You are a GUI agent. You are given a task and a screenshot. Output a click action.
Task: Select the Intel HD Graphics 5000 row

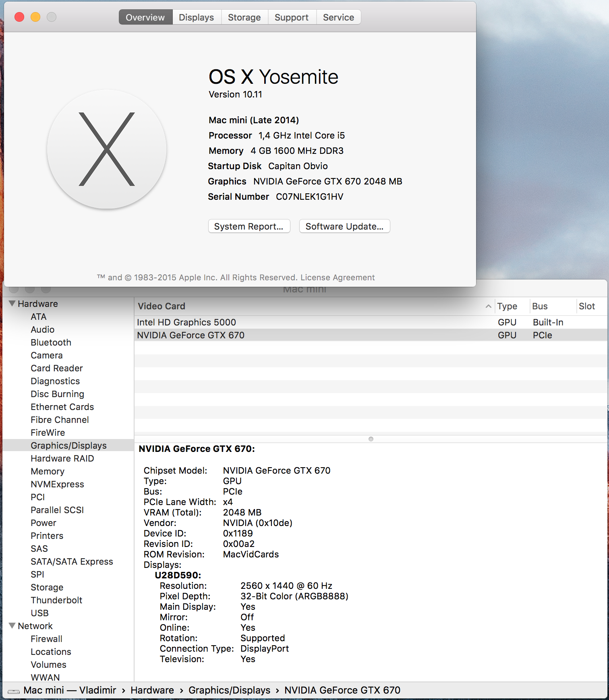371,322
